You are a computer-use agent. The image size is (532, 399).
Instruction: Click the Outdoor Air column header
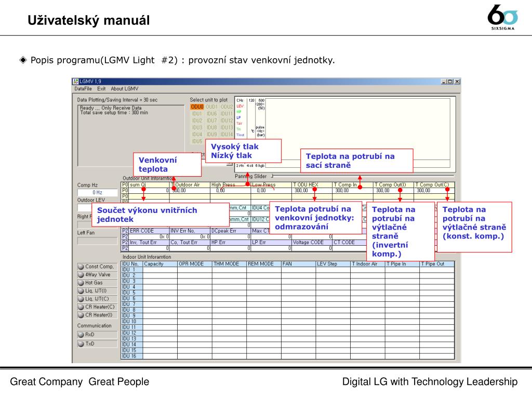[190, 185]
